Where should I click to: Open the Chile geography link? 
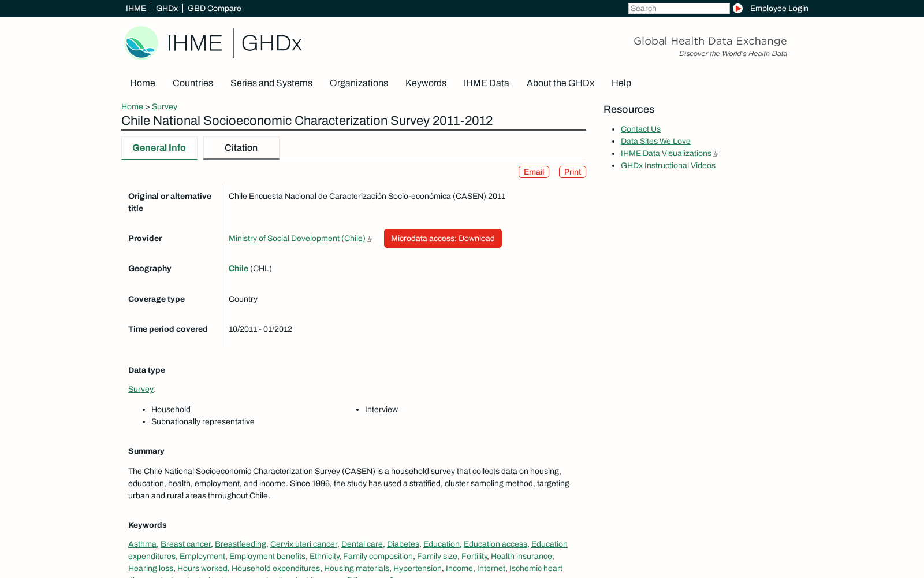click(239, 268)
